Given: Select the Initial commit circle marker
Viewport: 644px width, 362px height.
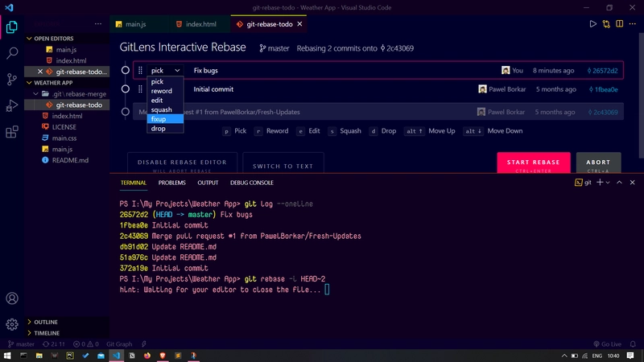Looking at the screenshot, I should coord(126,89).
